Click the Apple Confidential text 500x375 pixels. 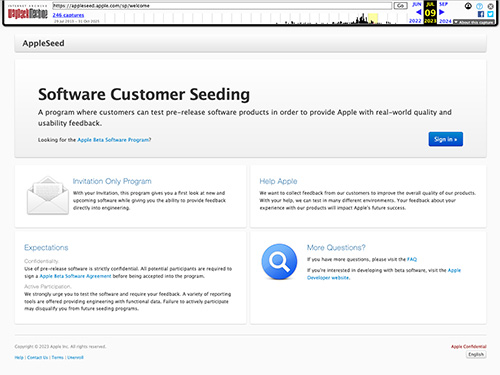[469, 346]
